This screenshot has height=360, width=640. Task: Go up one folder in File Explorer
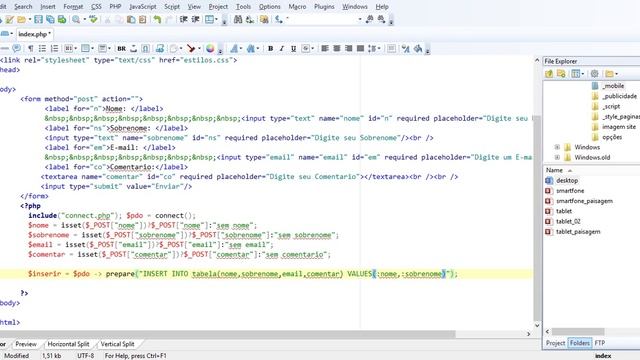(549, 73)
